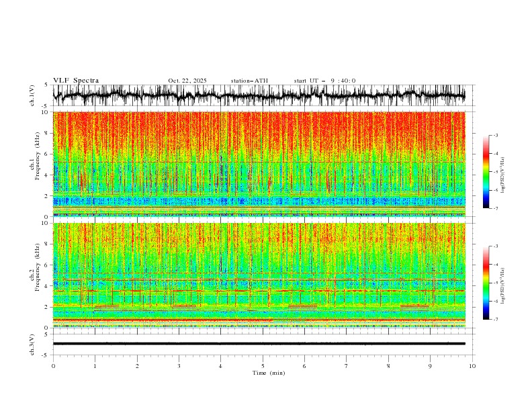Click the "-5" tick on the lower colorbar
The height and width of the screenshot is (411, 532).
(x=495, y=283)
